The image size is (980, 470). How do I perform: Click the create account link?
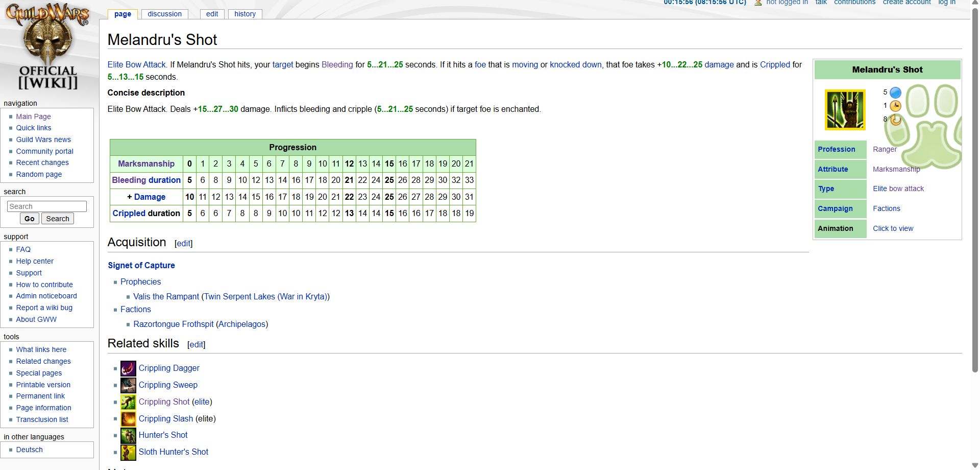tap(907, 3)
